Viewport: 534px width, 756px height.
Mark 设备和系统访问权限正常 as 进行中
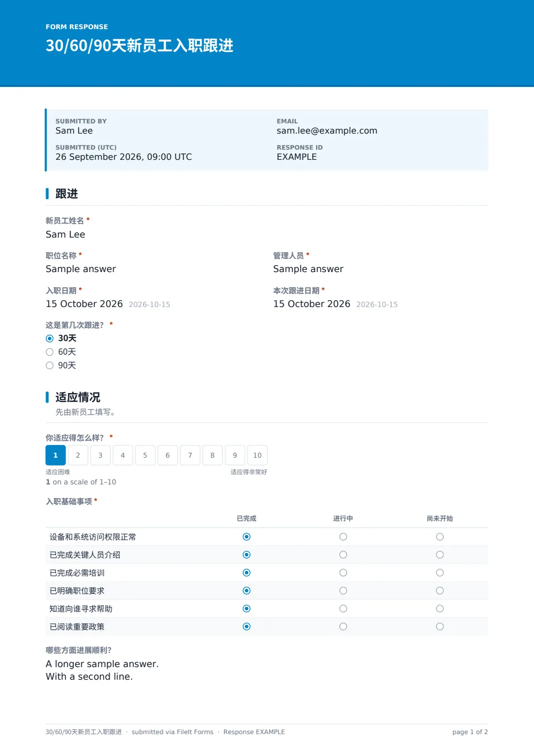click(x=343, y=537)
